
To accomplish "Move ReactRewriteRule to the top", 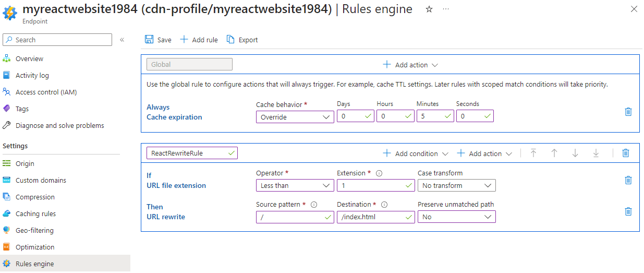I will point(533,153).
